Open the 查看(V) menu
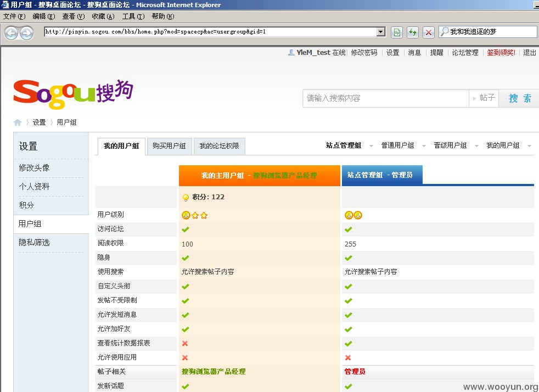The height and width of the screenshot is (392, 539). pos(73,16)
